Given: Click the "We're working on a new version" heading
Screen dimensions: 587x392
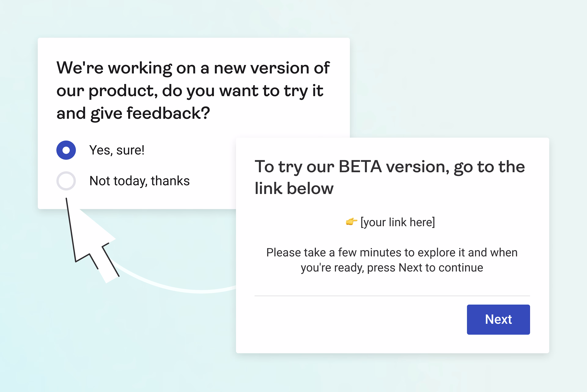Looking at the screenshot, I should (x=193, y=68).
